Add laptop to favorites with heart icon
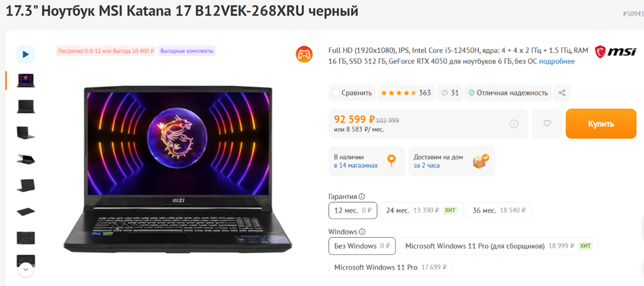This screenshot has width=644, height=286. point(547,124)
